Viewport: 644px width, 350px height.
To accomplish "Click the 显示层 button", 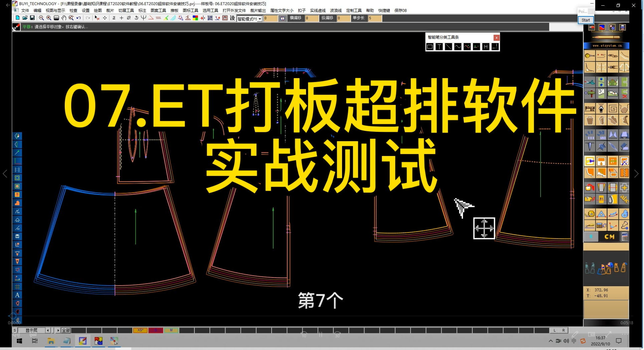I will pos(31,330).
